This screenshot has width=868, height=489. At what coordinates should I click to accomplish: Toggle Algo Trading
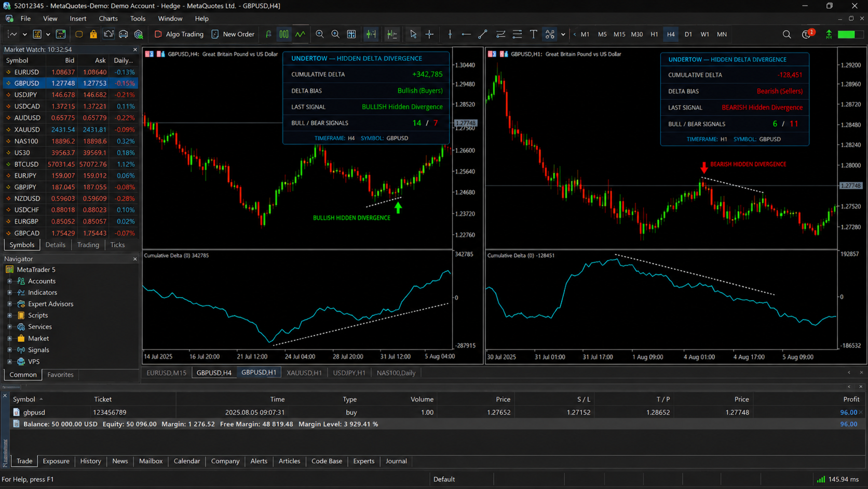tap(179, 34)
